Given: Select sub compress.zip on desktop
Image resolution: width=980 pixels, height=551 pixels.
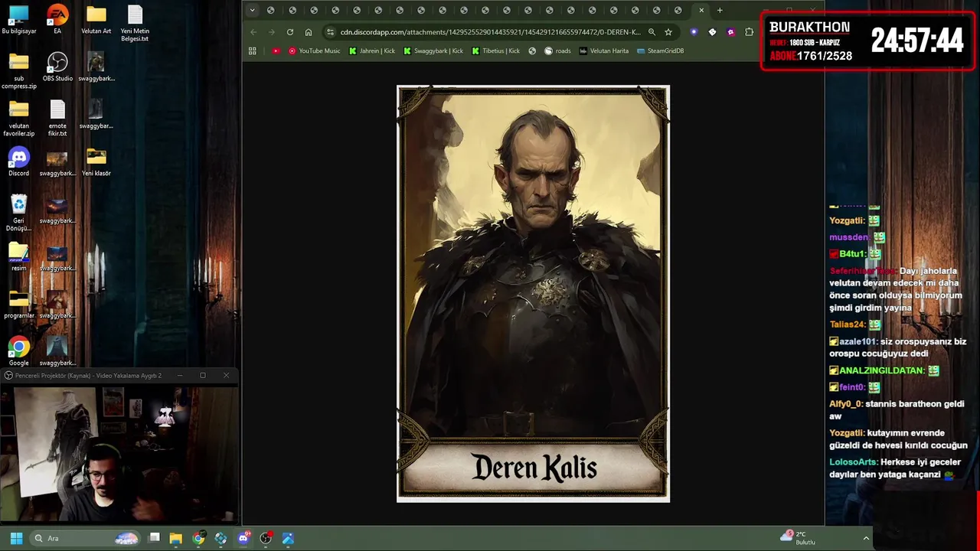Looking at the screenshot, I should click(x=18, y=70).
